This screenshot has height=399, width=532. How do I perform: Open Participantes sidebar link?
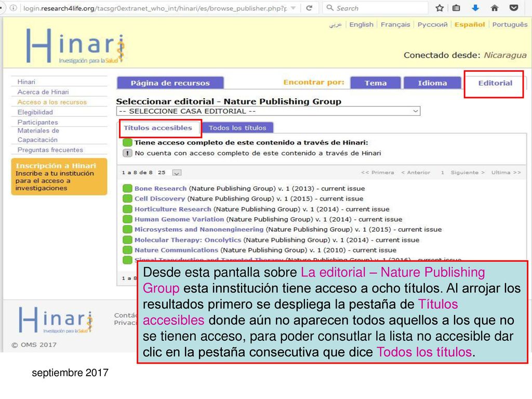pos(37,122)
